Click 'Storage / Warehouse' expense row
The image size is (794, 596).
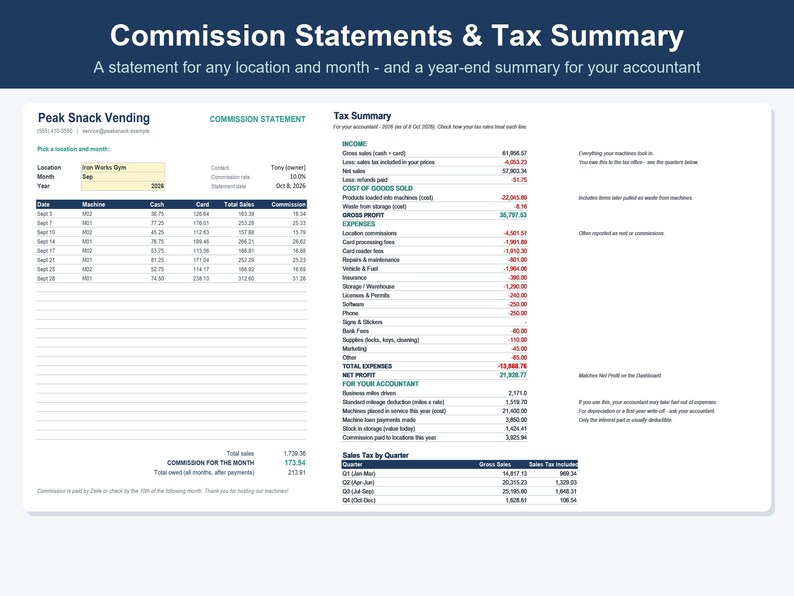pyautogui.click(x=434, y=287)
